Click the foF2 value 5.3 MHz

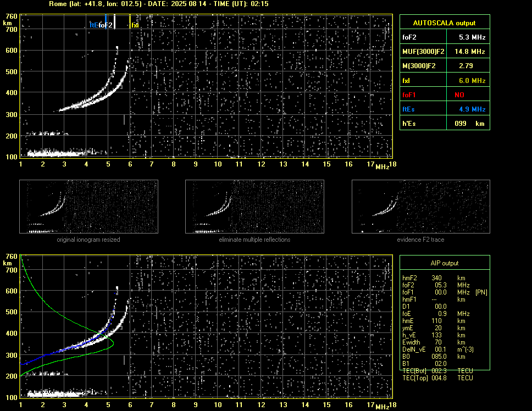[x=472, y=37]
